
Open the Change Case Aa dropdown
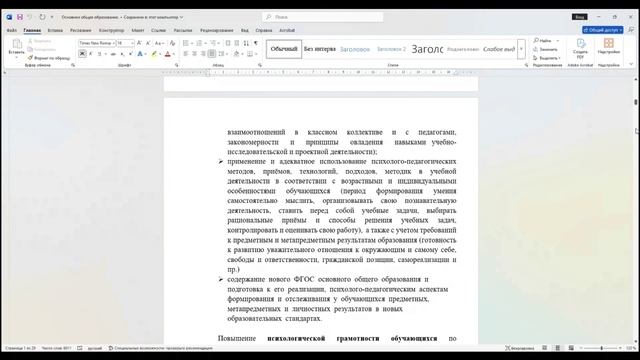pyautogui.click(x=160, y=43)
